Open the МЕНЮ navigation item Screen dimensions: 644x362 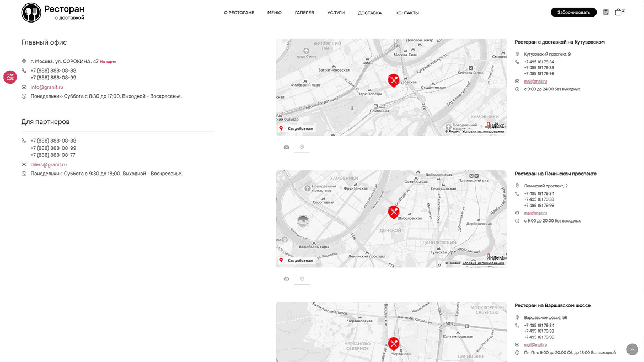pyautogui.click(x=274, y=13)
